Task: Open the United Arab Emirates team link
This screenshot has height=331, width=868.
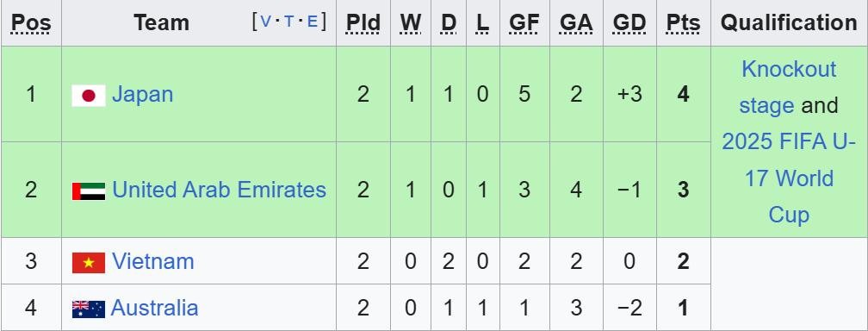Action: [x=220, y=190]
